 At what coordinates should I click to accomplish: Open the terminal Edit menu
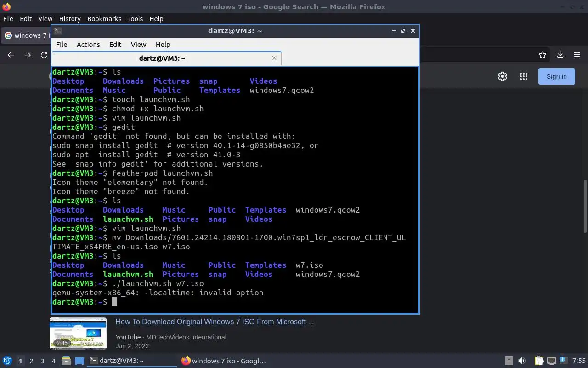pyautogui.click(x=115, y=45)
